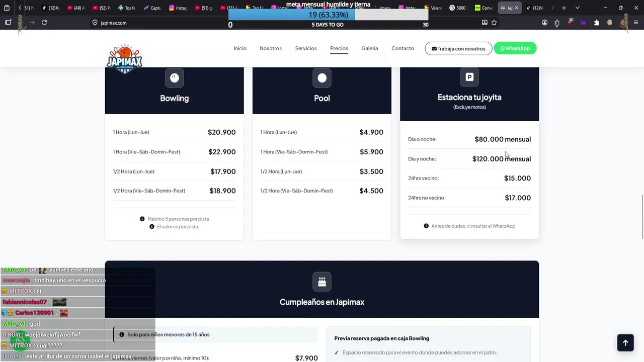Switch to the TikTok (12)# tab

pos(50,8)
